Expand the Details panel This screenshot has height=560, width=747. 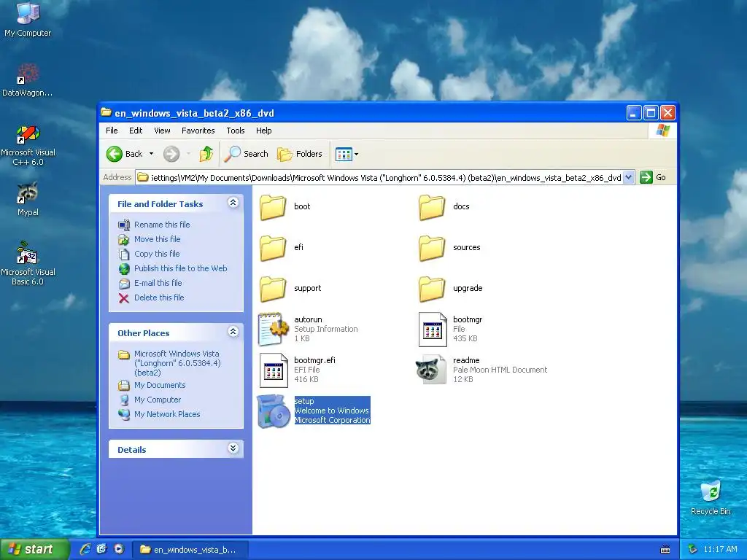[233, 448]
